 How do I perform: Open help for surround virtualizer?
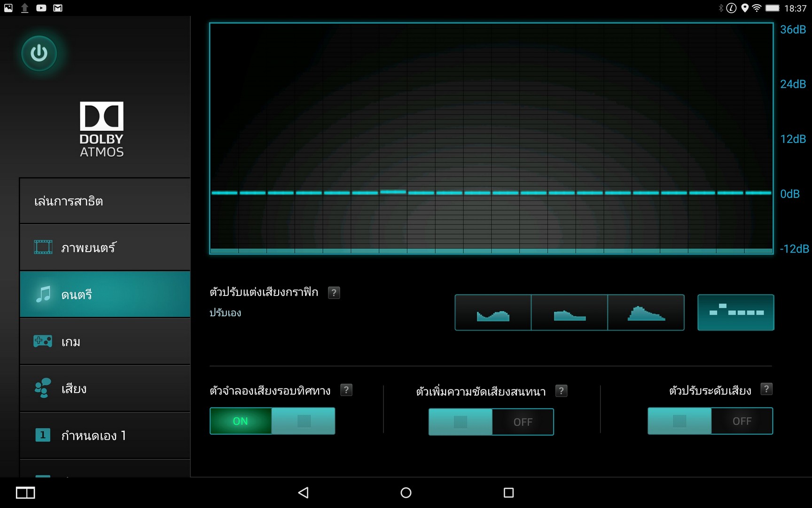[346, 390]
